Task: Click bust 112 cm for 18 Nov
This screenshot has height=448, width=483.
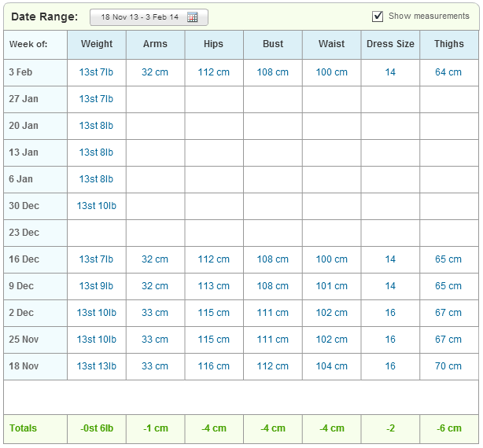Action: pos(273,366)
